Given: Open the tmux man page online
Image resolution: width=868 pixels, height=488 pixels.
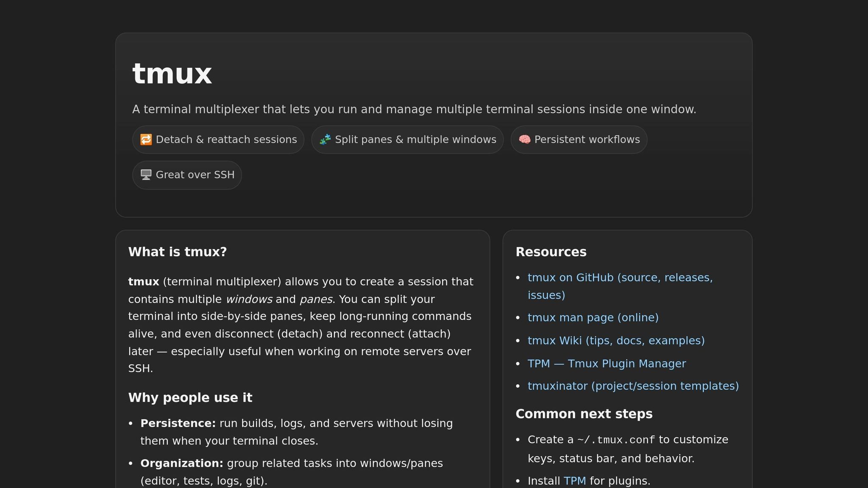Looking at the screenshot, I should (593, 317).
